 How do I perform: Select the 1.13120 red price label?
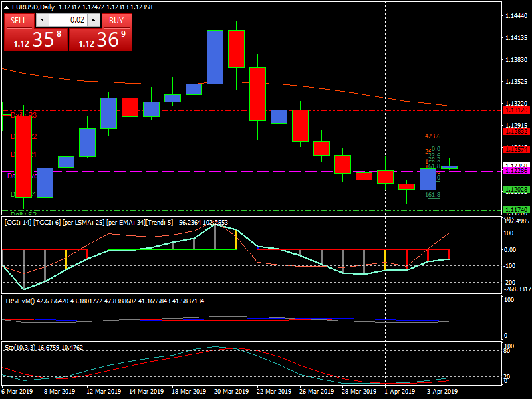[516, 110]
